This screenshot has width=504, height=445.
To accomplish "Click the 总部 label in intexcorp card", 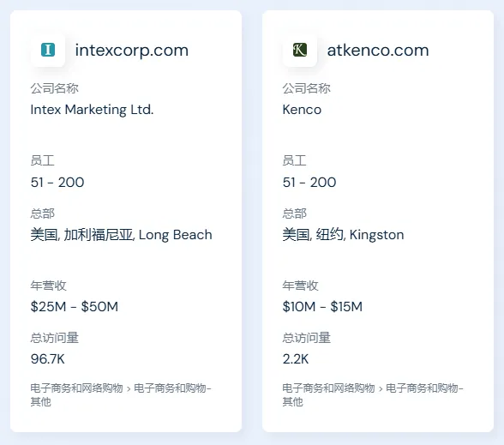I will [x=43, y=213].
